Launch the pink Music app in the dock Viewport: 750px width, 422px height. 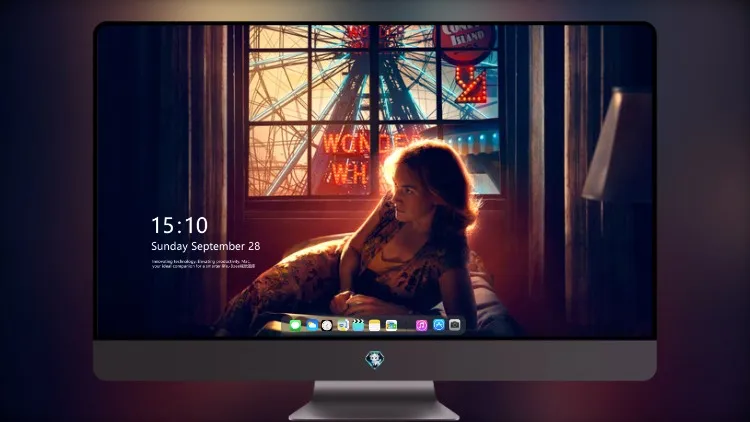[421, 325]
